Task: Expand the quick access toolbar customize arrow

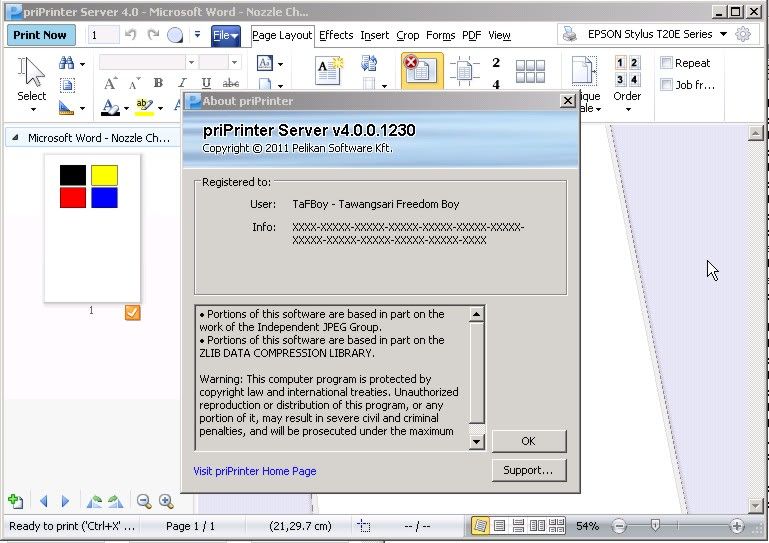Action: click(197, 34)
